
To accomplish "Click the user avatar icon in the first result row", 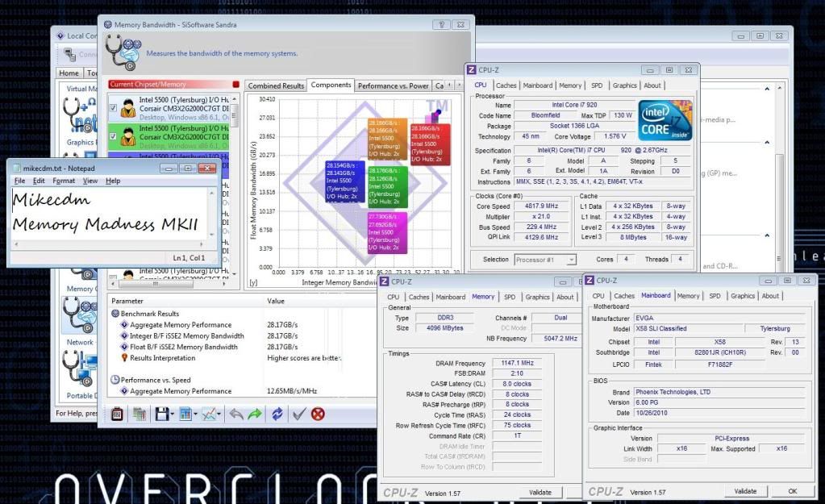I will (128, 108).
